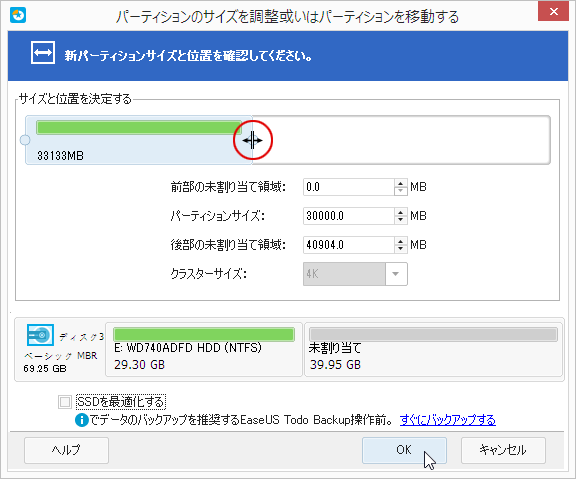Click the right edge handle of partition bar

[x=252, y=140]
